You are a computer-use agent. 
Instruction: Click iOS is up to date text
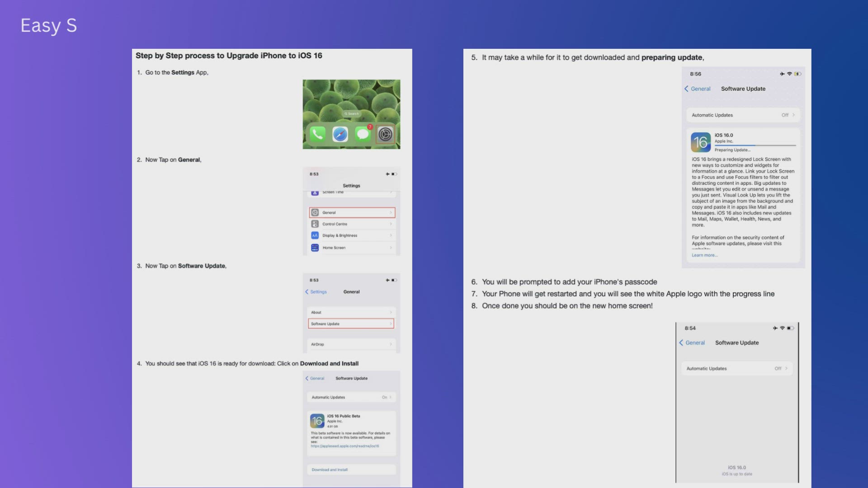coord(737,474)
